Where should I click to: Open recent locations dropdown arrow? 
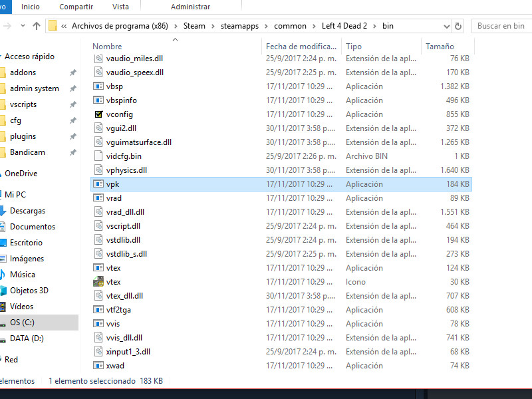pos(23,26)
